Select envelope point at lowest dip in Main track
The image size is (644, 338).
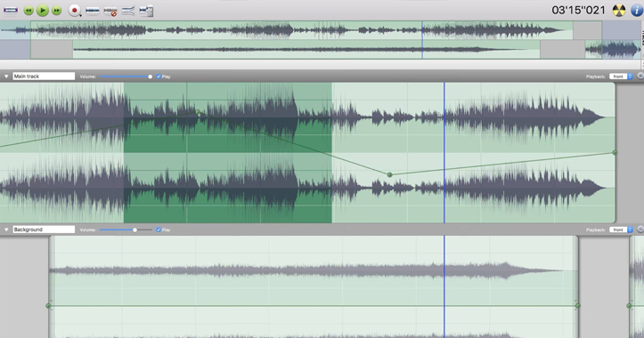coord(389,174)
